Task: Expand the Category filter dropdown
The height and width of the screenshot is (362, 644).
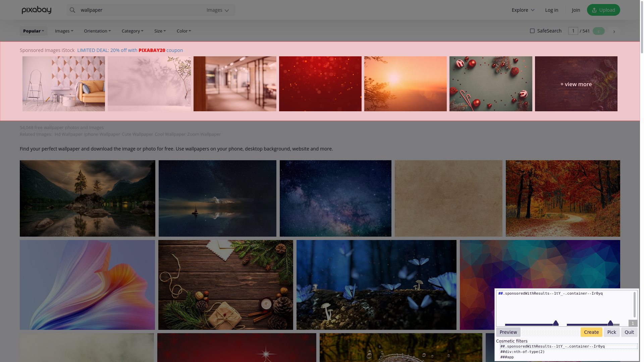Action: (132, 31)
